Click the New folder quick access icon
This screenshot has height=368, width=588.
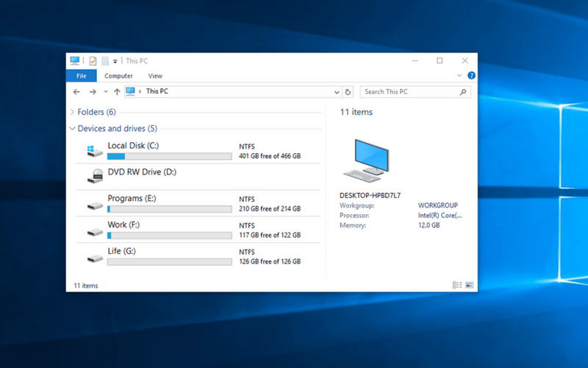(x=105, y=61)
